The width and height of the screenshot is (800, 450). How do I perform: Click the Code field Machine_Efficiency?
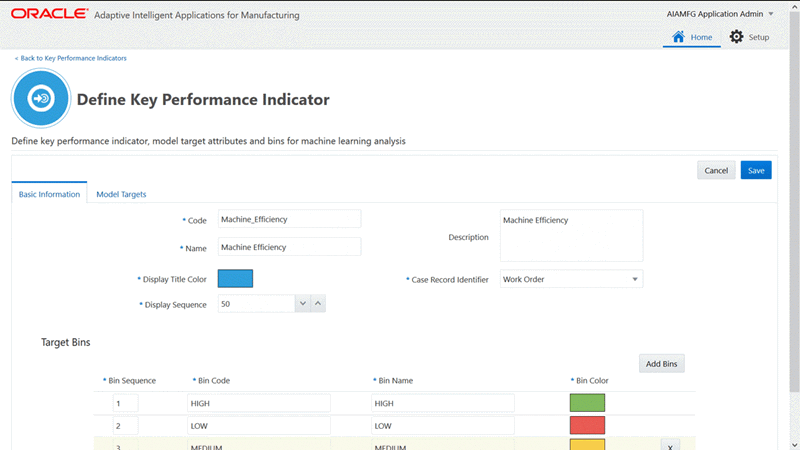pyautogui.click(x=289, y=219)
